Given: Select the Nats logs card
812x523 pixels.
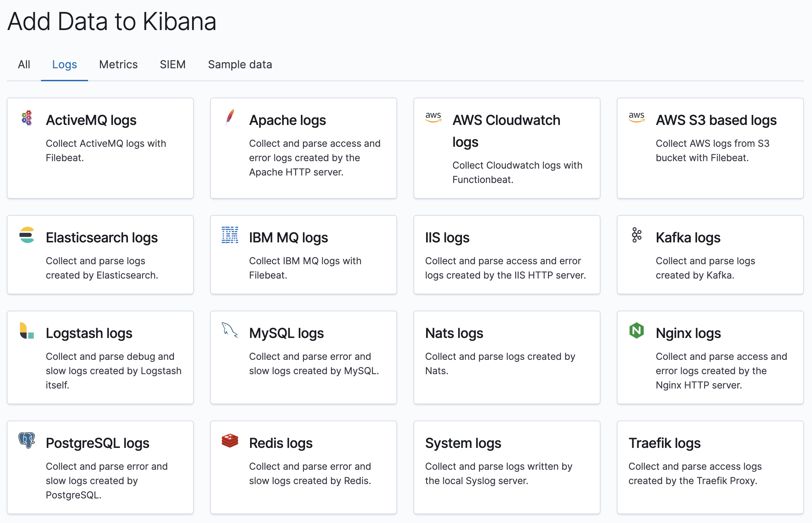Looking at the screenshot, I should click(507, 357).
